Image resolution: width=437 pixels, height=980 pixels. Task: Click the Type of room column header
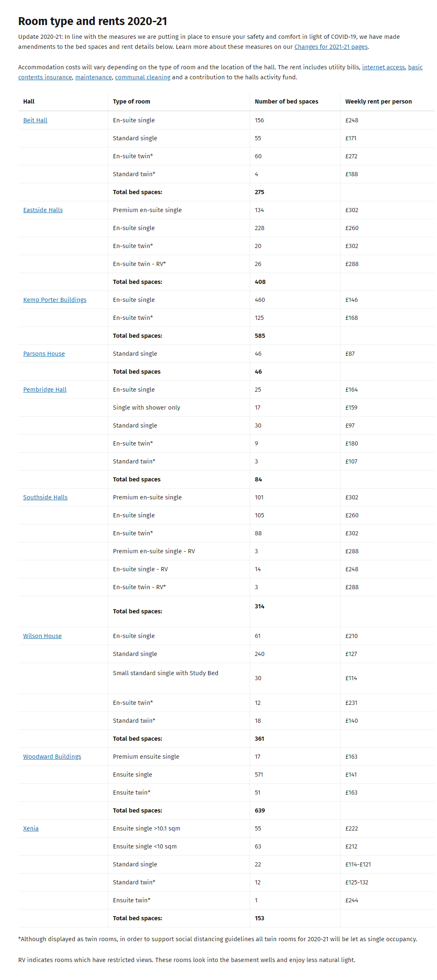tap(131, 101)
